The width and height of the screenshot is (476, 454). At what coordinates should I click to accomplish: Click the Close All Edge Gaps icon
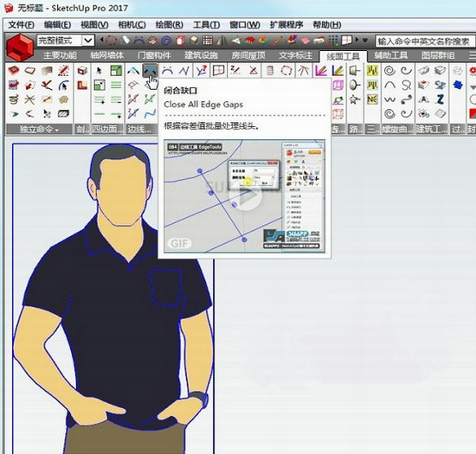151,71
